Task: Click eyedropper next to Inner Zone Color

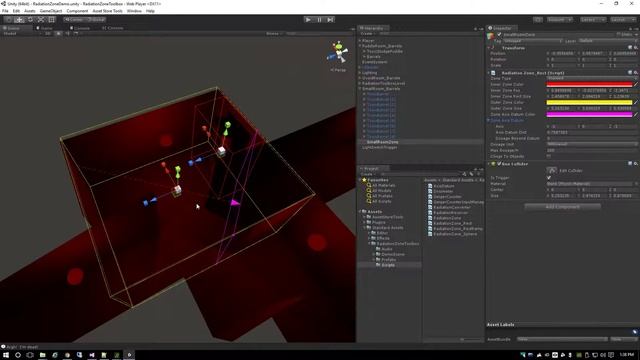Action: tap(636, 84)
